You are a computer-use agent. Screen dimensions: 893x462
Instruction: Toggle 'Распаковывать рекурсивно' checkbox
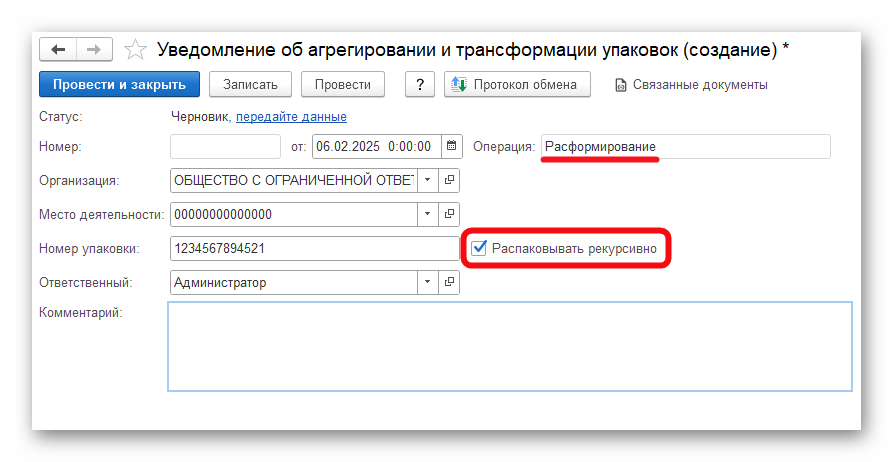pos(479,248)
